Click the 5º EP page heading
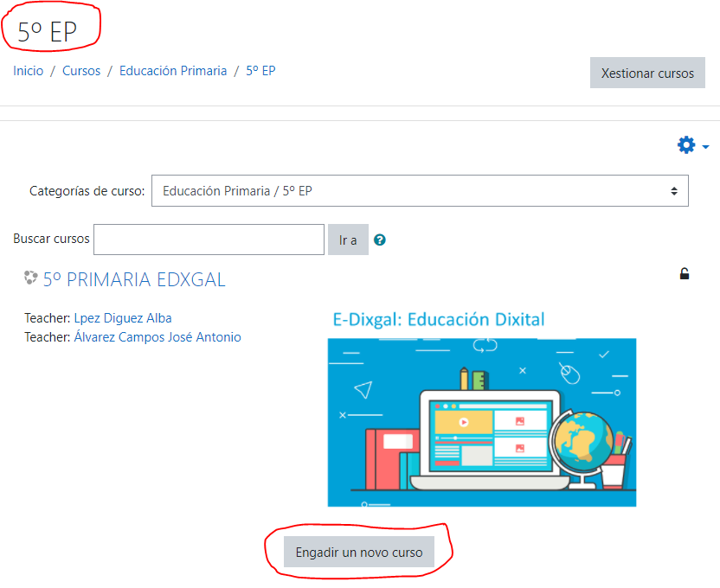The width and height of the screenshot is (720, 588). click(x=48, y=32)
